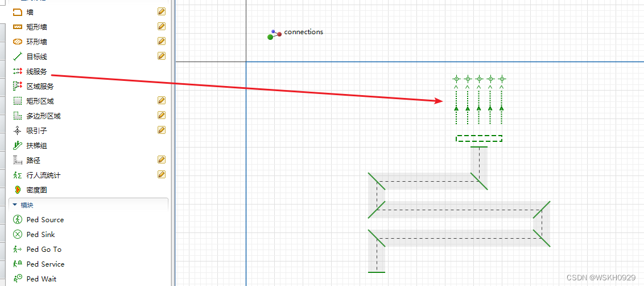This screenshot has width=644, height=286.
Task: Click the 密度图 label
Action: point(36,190)
